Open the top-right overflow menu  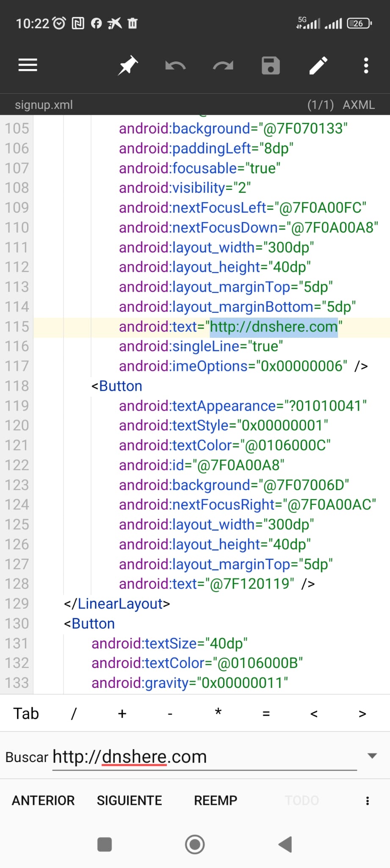366,65
